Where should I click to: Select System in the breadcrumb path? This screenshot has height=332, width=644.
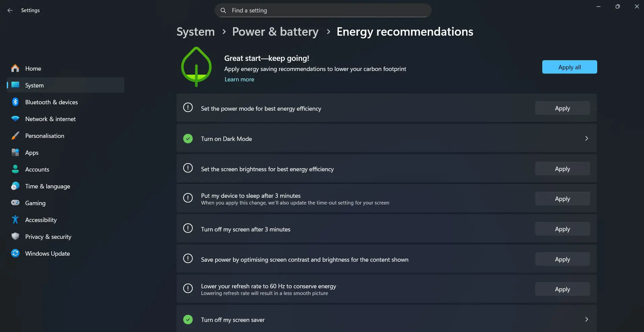(195, 31)
